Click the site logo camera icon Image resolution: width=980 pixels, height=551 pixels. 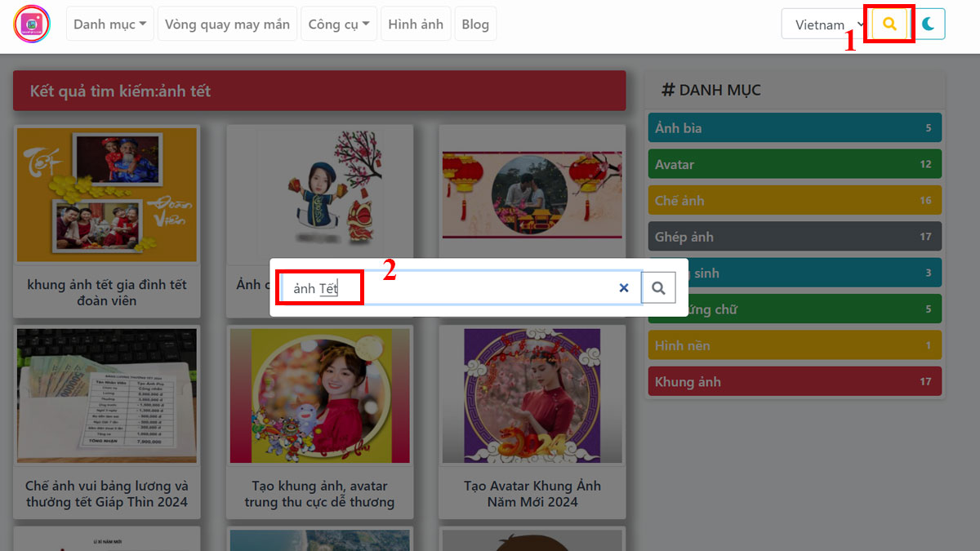coord(32,24)
